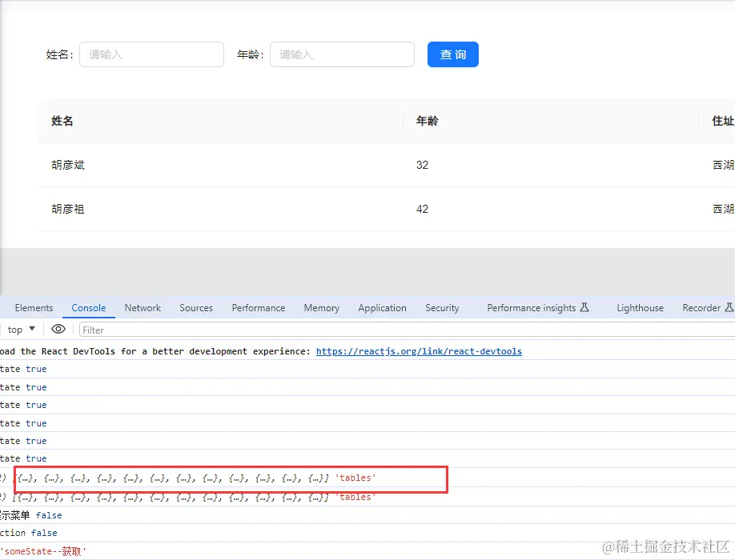This screenshot has height=560, width=735.
Task: Open the Memory tab
Action: tap(322, 308)
